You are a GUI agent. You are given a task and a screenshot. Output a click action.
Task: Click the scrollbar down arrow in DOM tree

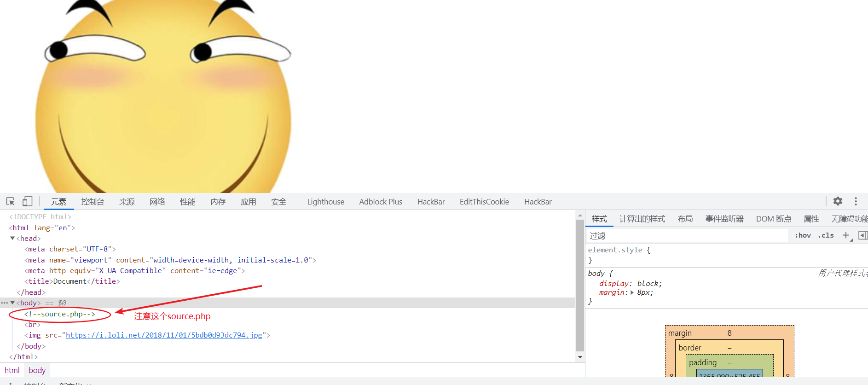580,357
